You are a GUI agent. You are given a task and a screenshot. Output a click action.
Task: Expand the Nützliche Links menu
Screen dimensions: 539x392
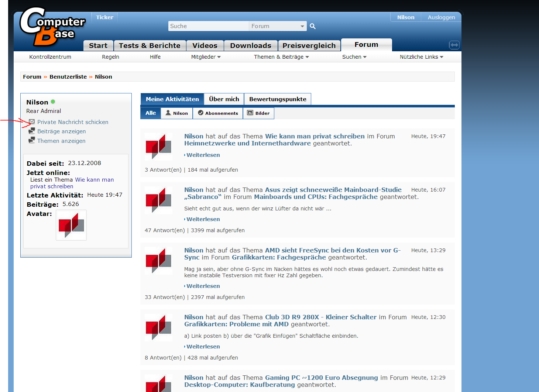click(421, 57)
